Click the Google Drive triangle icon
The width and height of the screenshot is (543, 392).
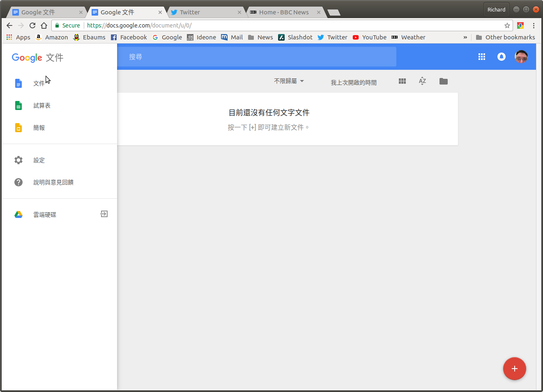(18, 215)
